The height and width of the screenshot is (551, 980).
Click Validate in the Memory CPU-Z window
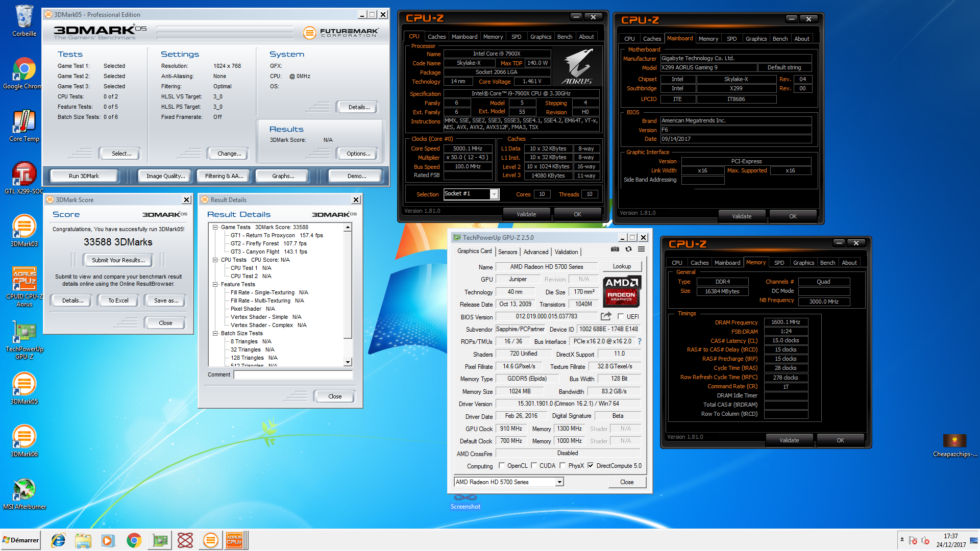[x=789, y=440]
